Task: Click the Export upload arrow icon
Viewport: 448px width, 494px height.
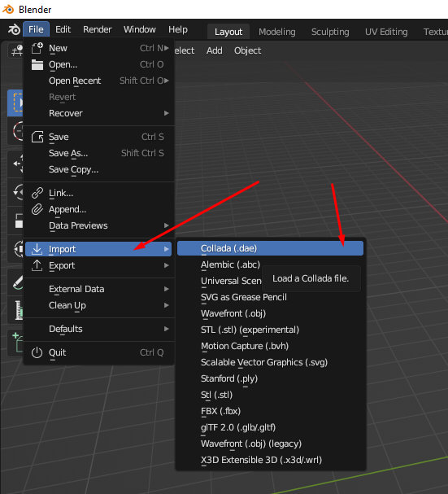Action: [x=37, y=265]
